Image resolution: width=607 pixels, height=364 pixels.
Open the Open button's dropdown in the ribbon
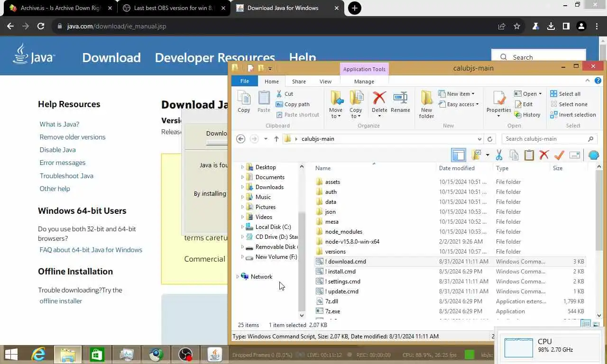pos(540,94)
